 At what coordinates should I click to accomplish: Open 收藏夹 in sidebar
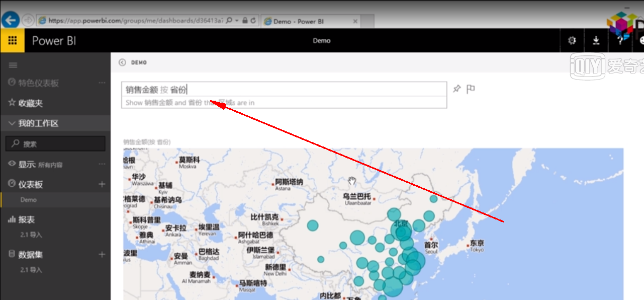[31, 103]
